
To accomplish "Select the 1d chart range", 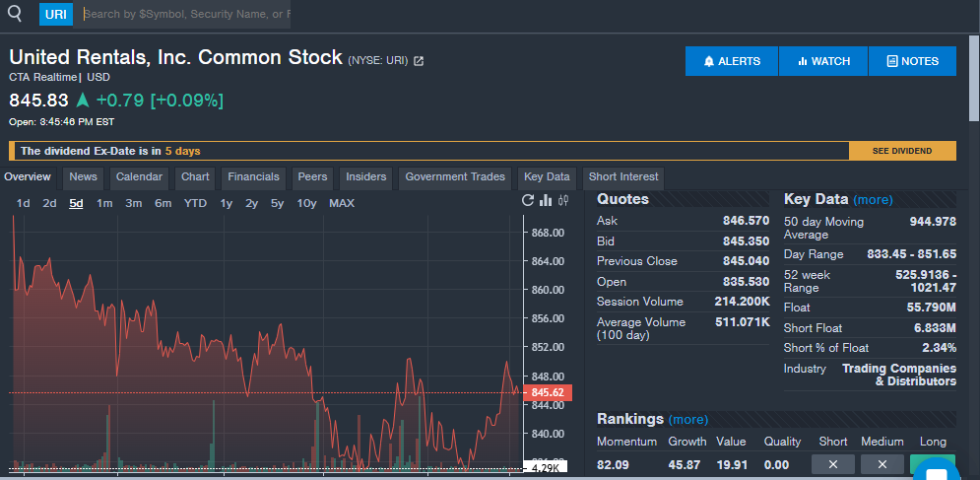I will click(x=24, y=203).
